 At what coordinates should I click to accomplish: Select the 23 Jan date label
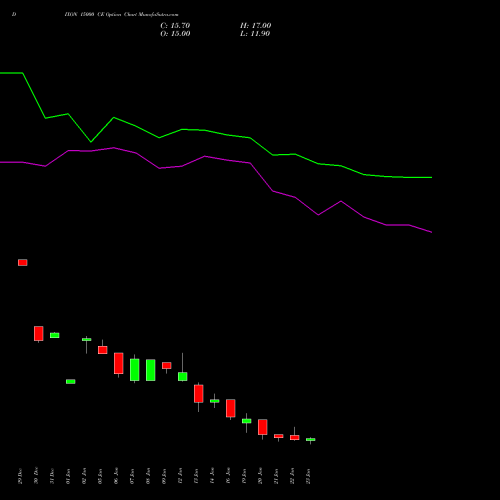[308, 476]
